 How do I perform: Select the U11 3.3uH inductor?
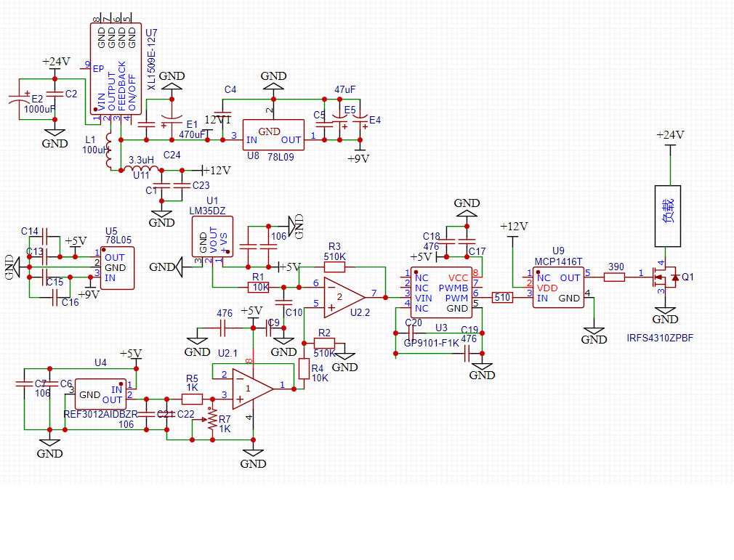tap(141, 170)
